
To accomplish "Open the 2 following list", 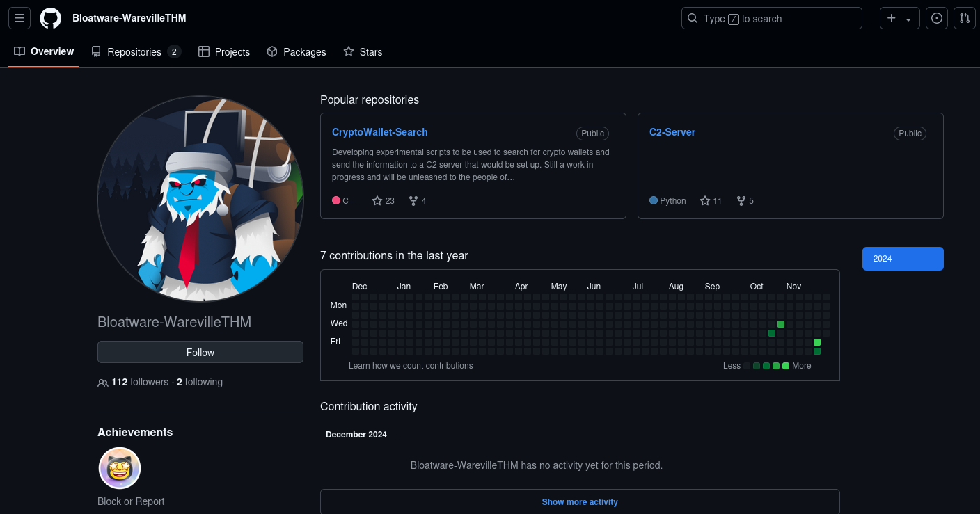I will point(200,382).
